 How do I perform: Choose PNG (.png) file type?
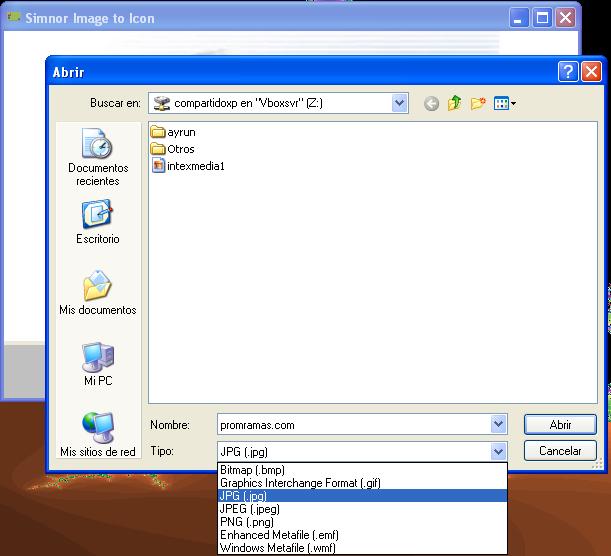click(x=362, y=522)
